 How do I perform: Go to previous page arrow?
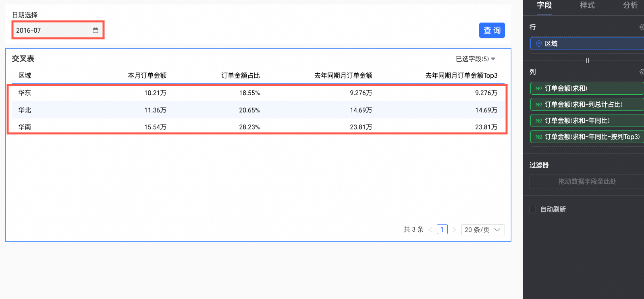tap(430, 230)
